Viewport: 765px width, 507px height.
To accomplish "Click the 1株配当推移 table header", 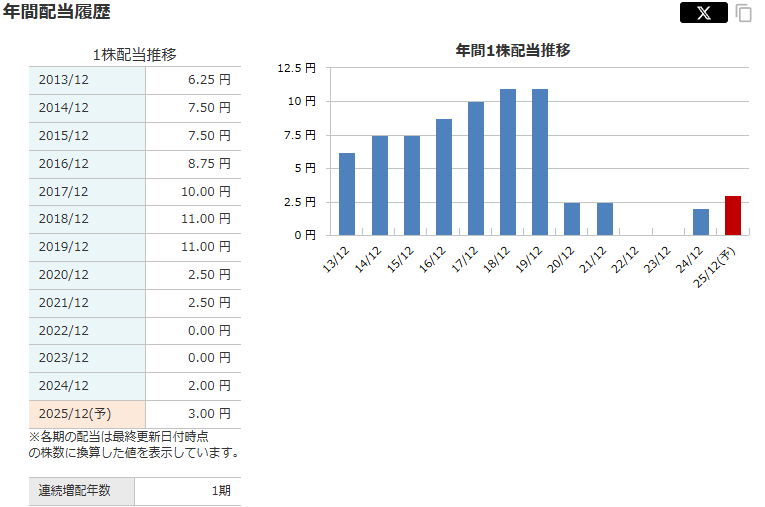I will [x=134, y=54].
